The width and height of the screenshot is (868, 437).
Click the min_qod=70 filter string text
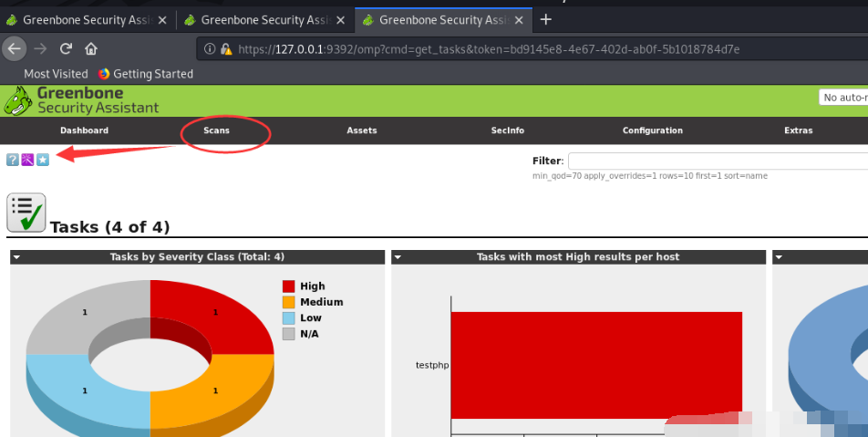click(650, 175)
